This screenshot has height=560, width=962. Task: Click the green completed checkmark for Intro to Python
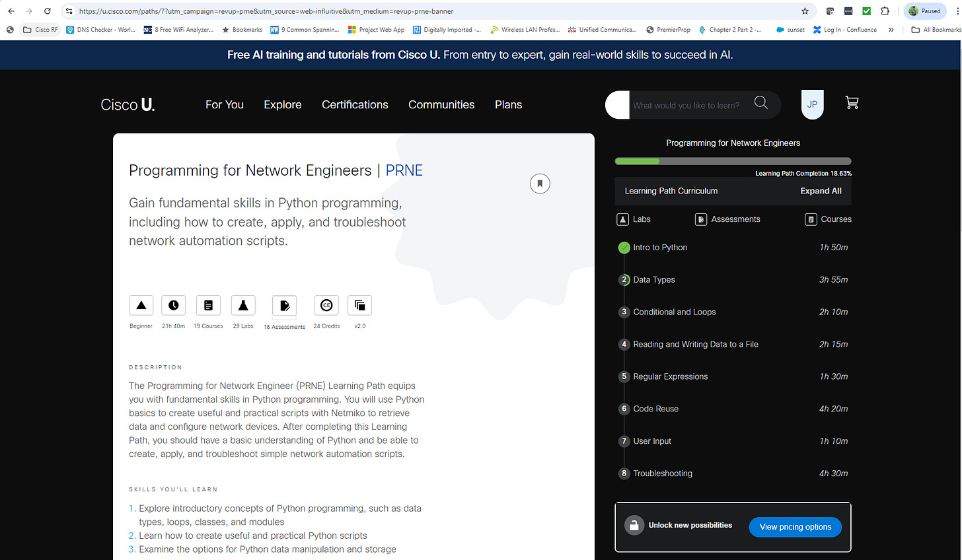tap(624, 248)
